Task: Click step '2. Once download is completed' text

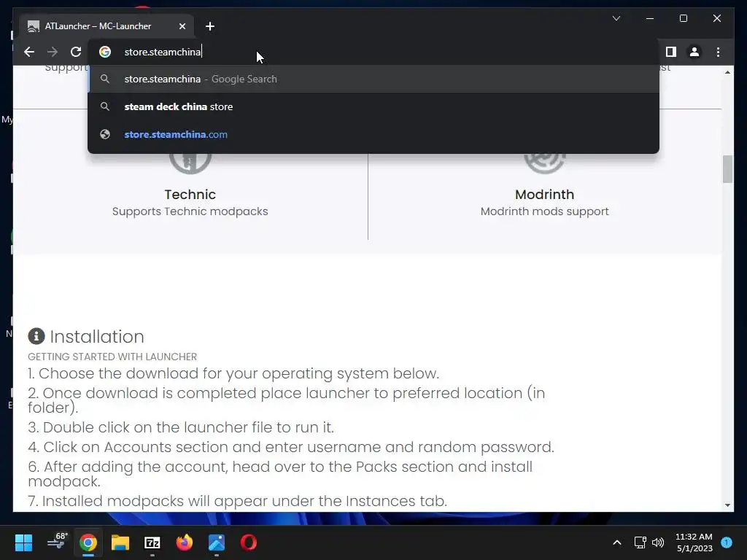Action: click(x=286, y=400)
